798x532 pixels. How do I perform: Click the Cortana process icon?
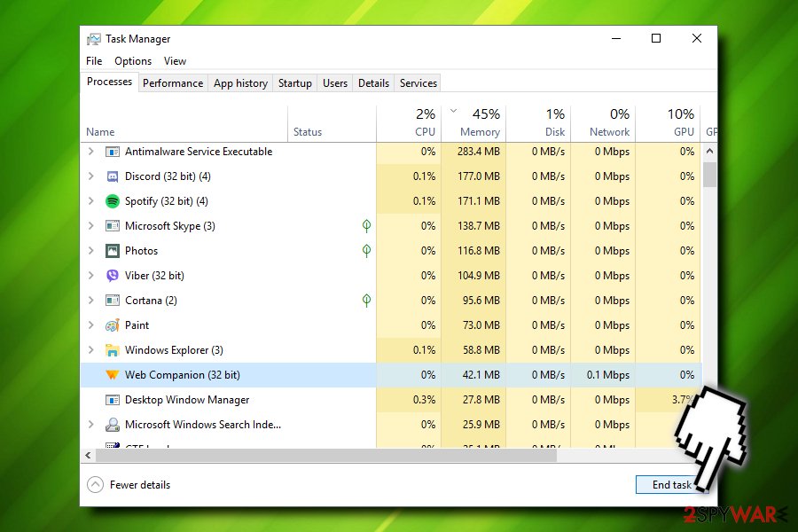(112, 301)
